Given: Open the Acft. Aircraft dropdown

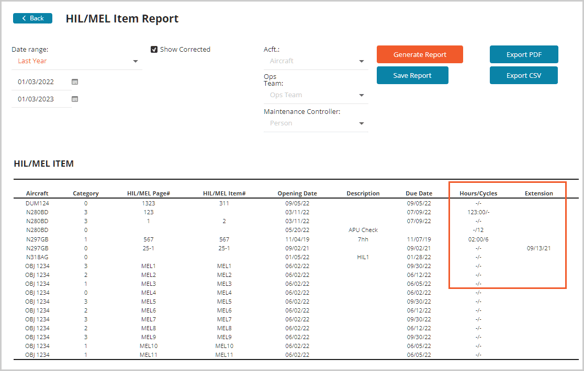Looking at the screenshot, I should [x=316, y=61].
